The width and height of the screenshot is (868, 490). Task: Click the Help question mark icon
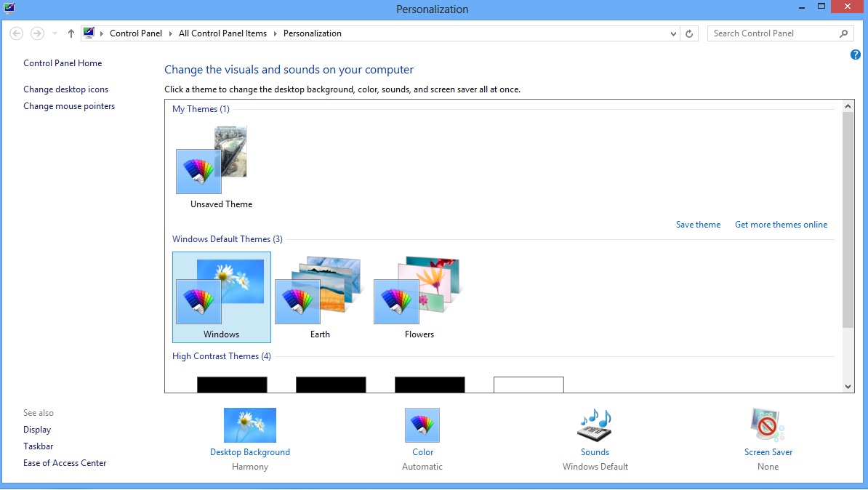coord(855,55)
